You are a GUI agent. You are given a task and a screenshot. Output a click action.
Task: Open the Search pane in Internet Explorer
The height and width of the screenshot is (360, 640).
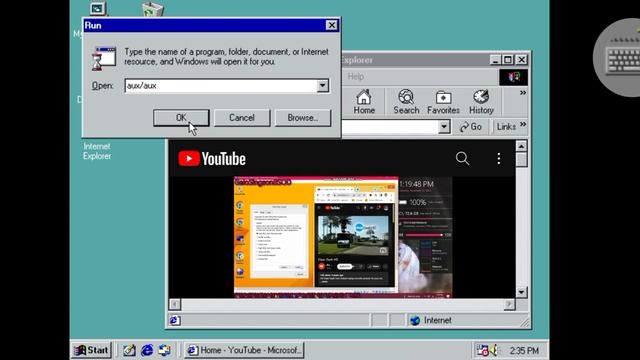click(x=406, y=102)
